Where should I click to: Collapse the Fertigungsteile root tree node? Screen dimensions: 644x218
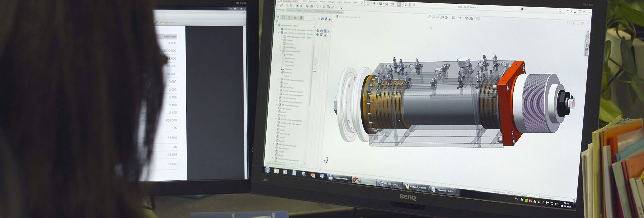point(276,25)
